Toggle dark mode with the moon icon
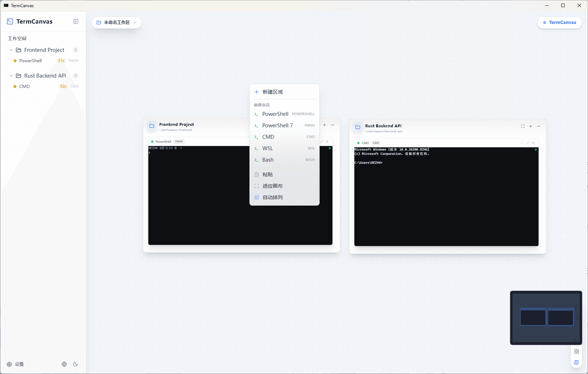This screenshot has width=588, height=374. click(x=76, y=364)
